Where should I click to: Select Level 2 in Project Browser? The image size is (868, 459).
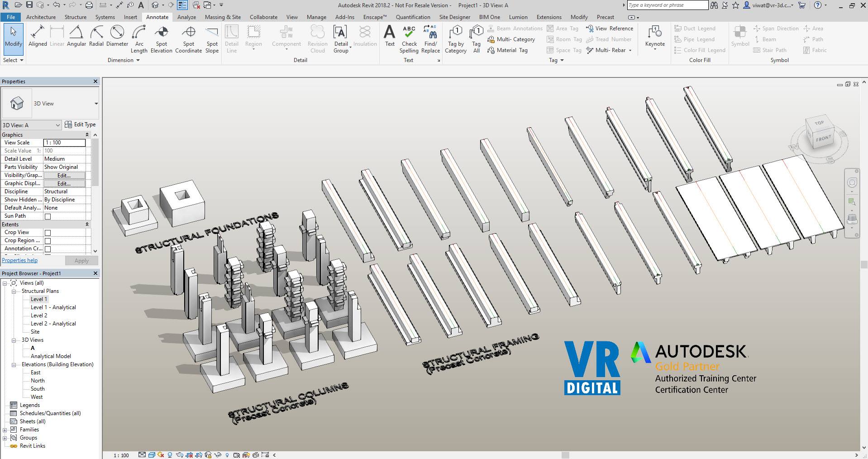tap(39, 316)
